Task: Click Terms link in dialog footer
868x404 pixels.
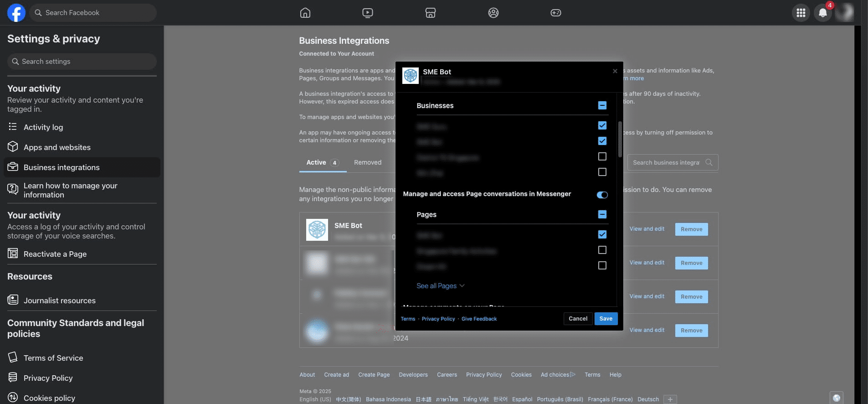Action: click(408, 319)
